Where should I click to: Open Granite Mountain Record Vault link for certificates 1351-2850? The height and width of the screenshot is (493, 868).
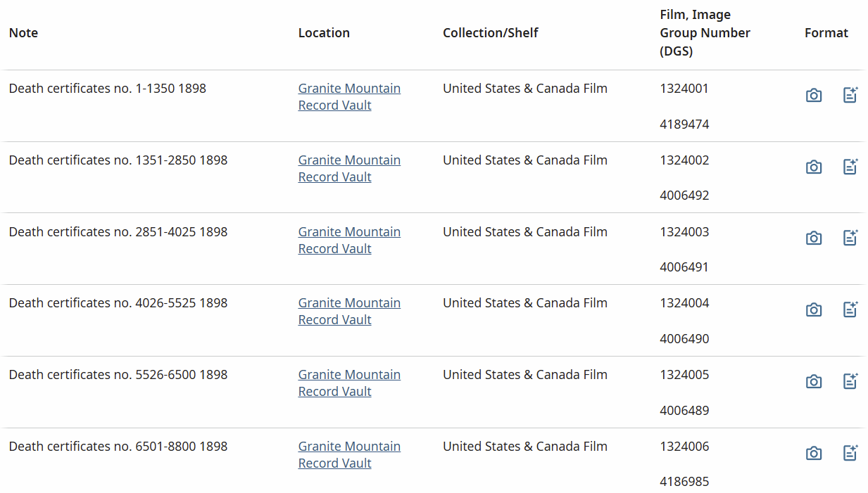pyautogui.click(x=349, y=169)
